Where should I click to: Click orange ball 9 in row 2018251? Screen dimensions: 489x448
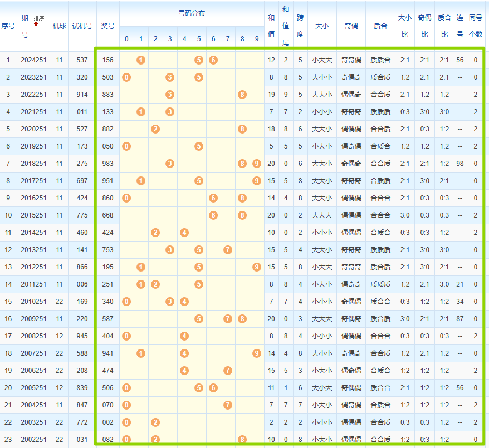[x=256, y=164]
